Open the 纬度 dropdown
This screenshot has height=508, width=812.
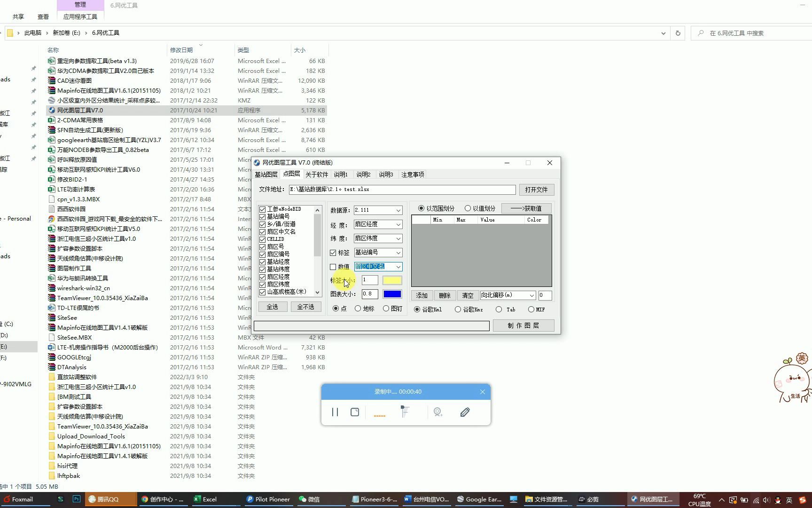tap(398, 238)
